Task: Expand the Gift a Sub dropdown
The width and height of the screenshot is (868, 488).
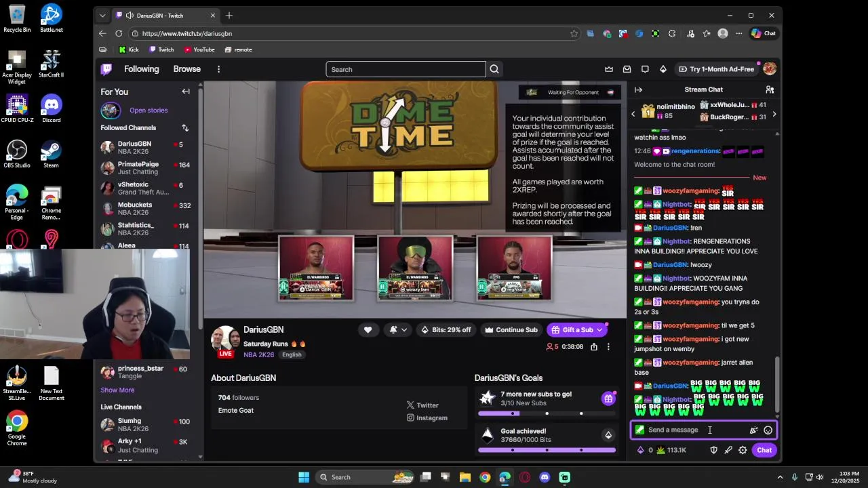Action: (x=599, y=330)
